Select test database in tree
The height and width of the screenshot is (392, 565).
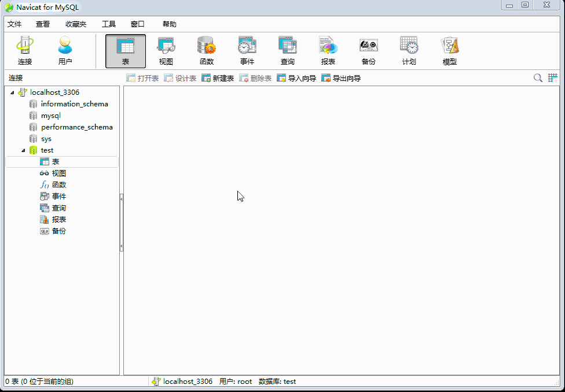[x=47, y=150]
